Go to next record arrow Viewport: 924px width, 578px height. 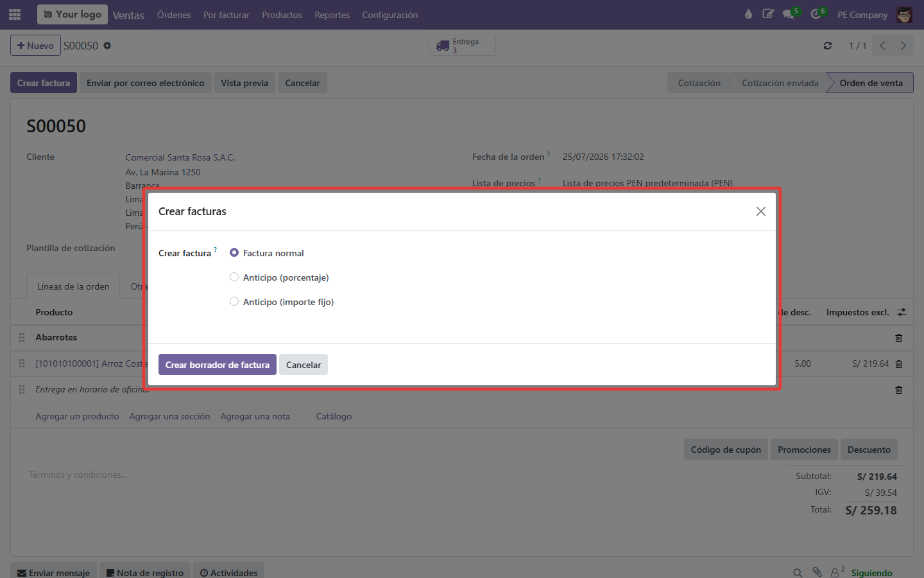(903, 46)
